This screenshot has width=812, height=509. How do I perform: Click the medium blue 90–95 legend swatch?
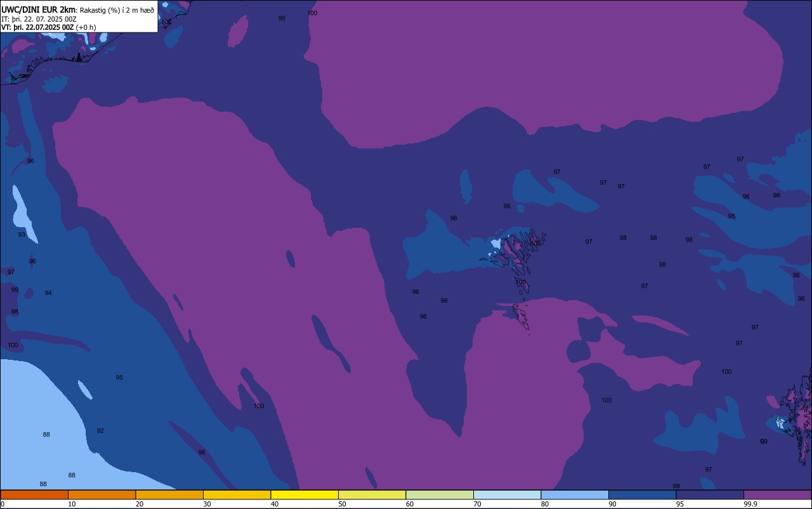(642, 494)
